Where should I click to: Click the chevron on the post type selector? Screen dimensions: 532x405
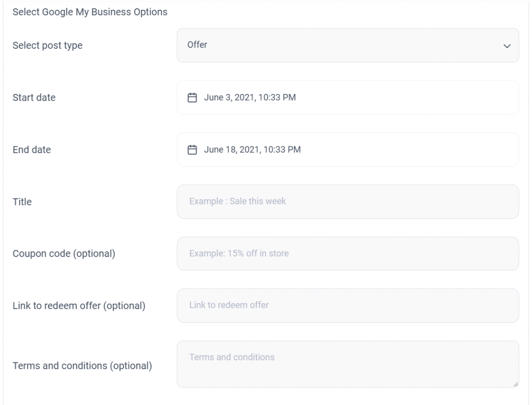(508, 46)
